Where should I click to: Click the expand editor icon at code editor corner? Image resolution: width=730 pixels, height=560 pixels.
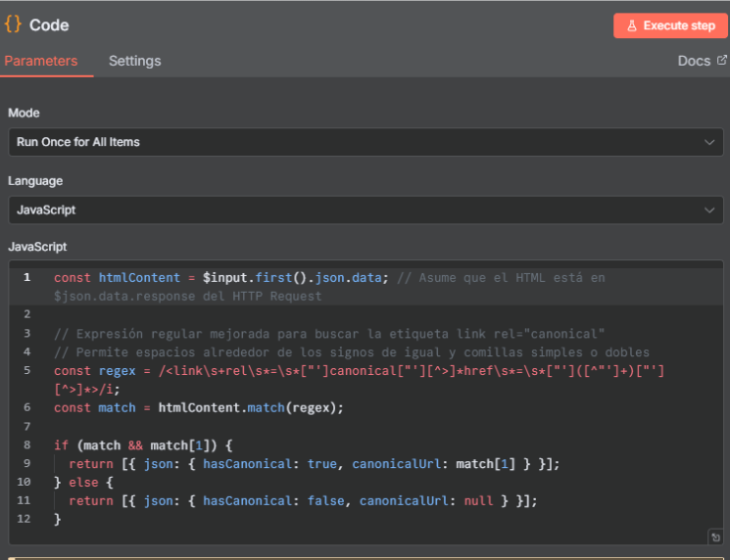coord(715,537)
